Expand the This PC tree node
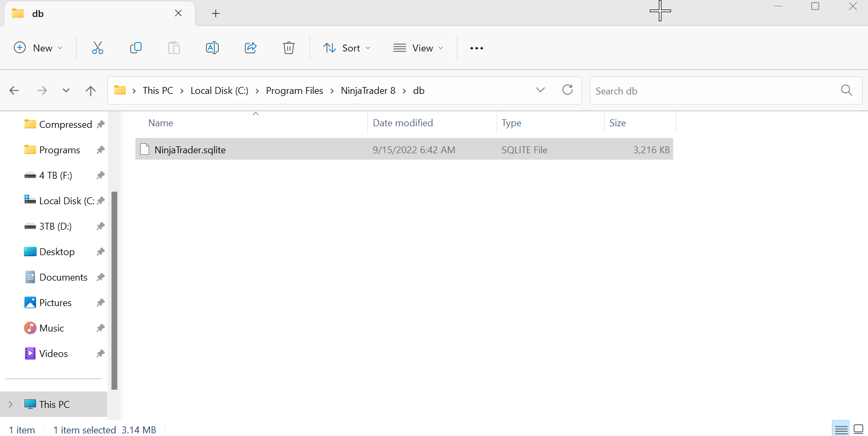Image resolution: width=868 pixels, height=436 pixels. click(11, 405)
